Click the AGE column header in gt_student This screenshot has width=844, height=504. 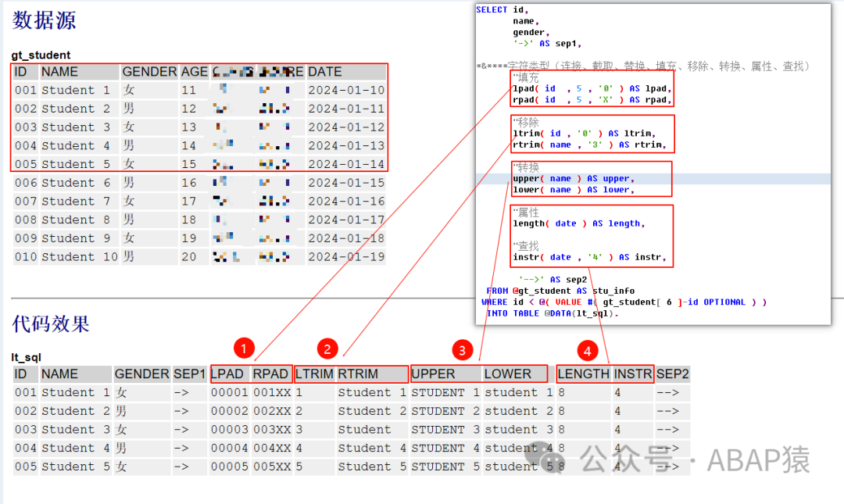tap(195, 72)
